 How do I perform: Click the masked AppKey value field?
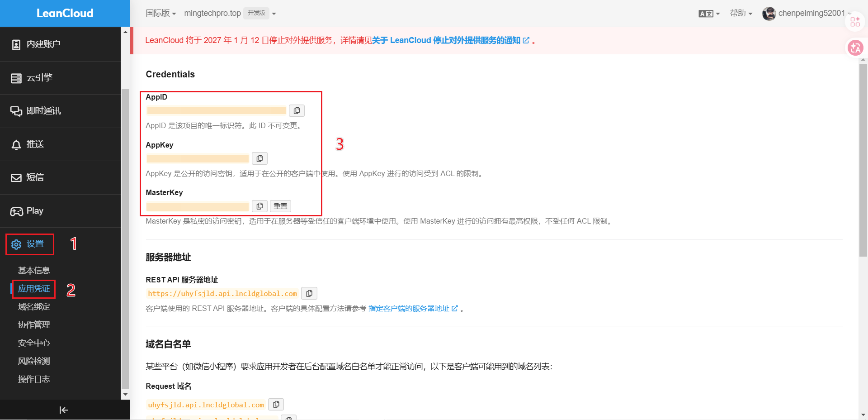[x=198, y=158]
